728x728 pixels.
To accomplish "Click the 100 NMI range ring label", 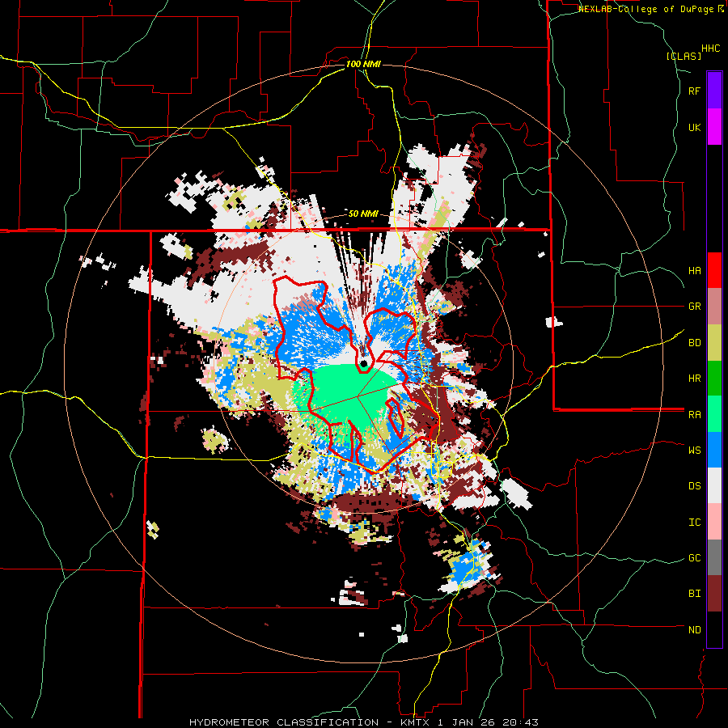I will [x=363, y=64].
